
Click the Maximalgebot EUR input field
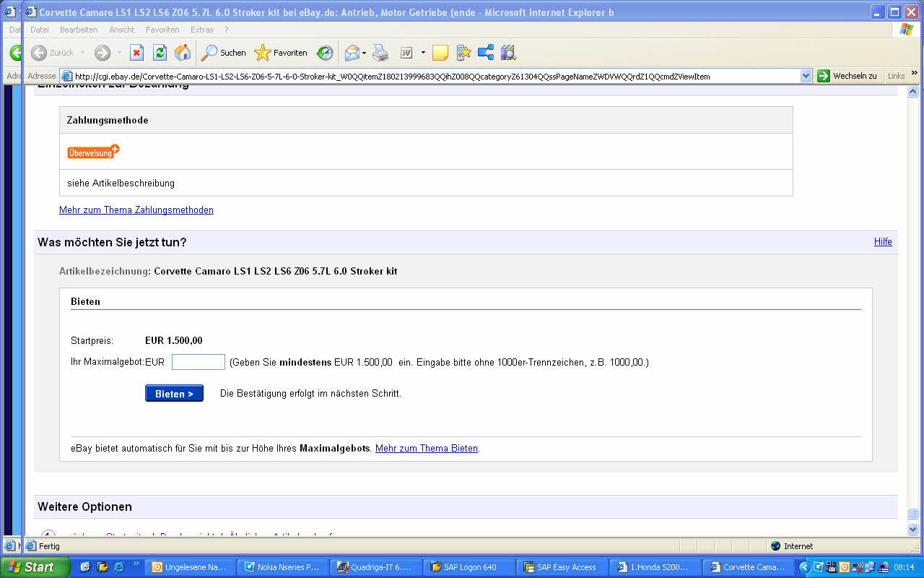point(199,362)
